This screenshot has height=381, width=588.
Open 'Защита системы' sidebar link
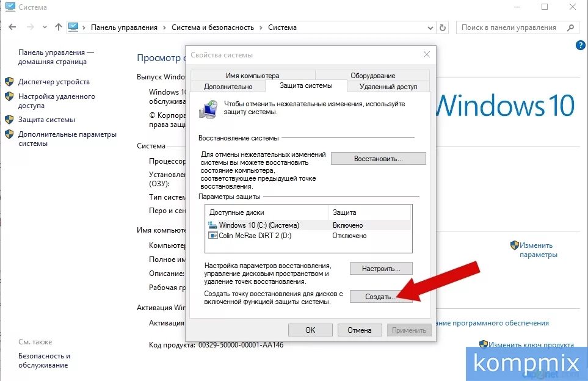(x=46, y=120)
